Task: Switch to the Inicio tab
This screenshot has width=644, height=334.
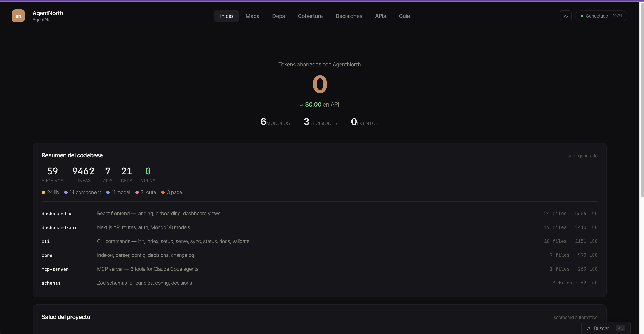Action: point(226,16)
